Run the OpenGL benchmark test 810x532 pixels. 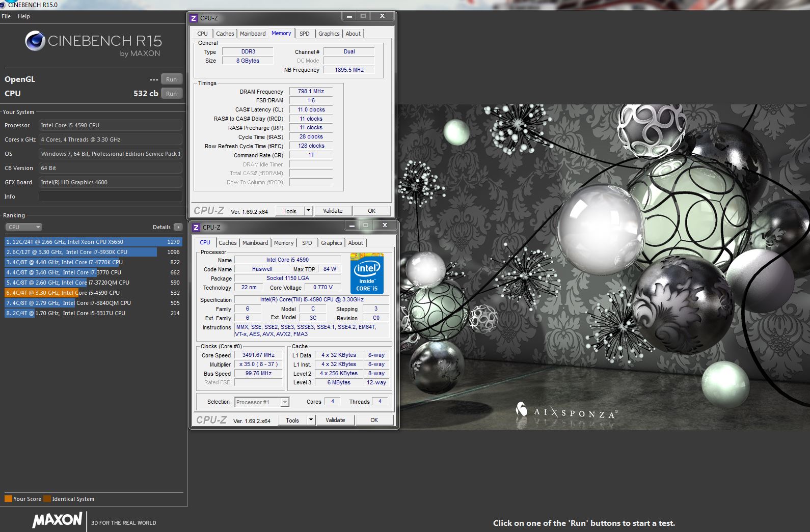[172, 79]
